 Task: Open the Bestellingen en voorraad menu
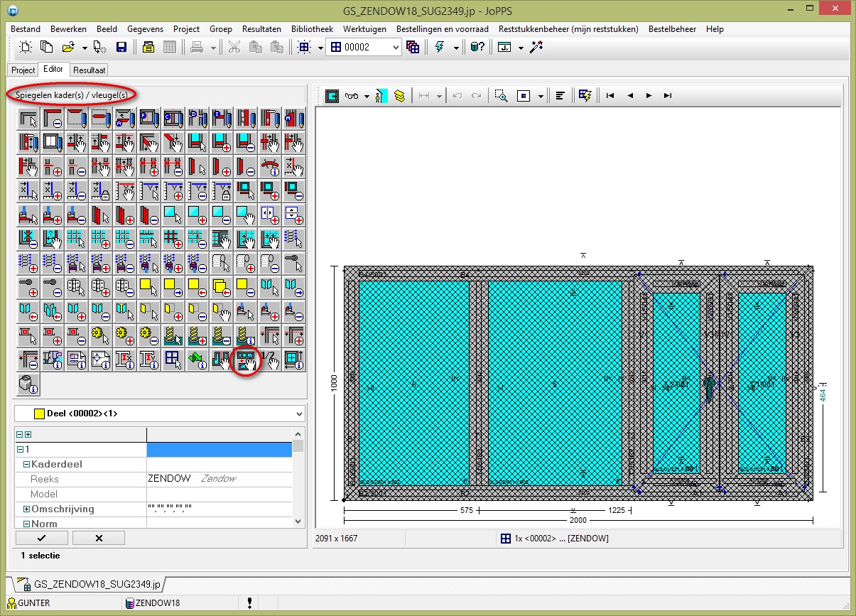[443, 29]
